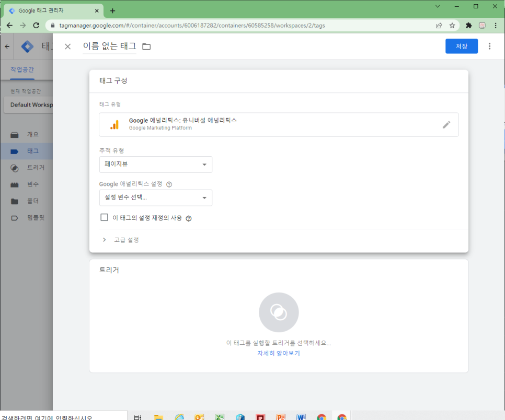Open 변수 in the sidebar
This screenshot has height=420, width=505.
[27, 184]
